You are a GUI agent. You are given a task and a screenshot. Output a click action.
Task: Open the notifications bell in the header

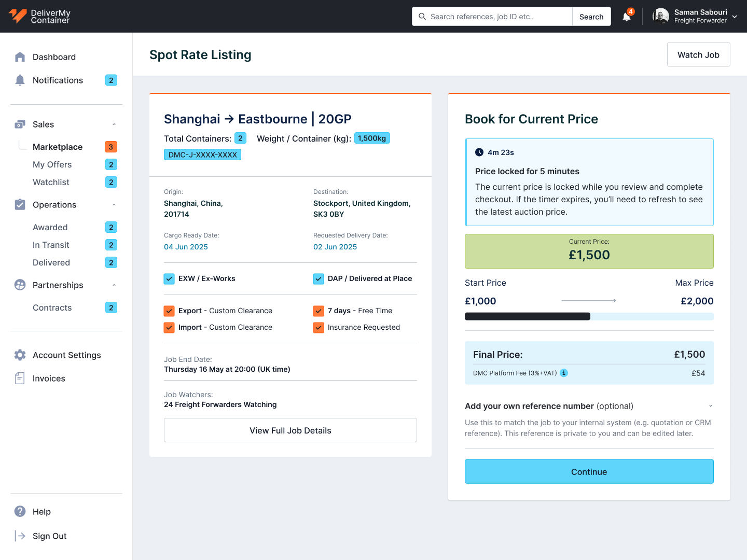click(x=627, y=17)
